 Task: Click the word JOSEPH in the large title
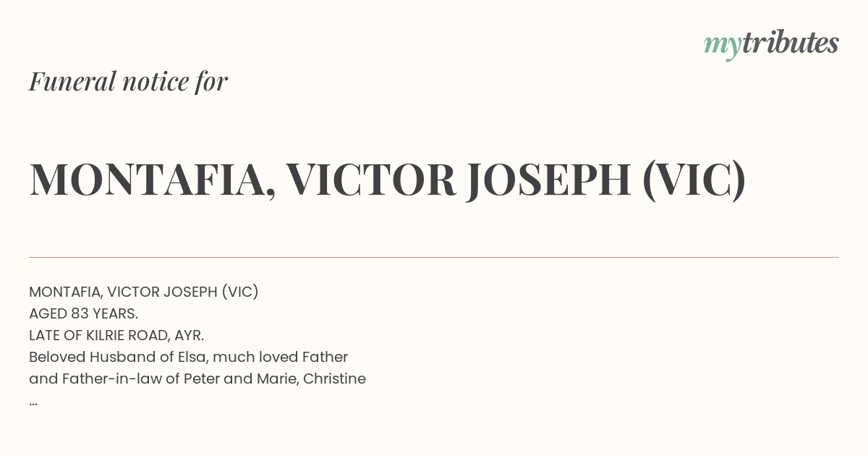[x=549, y=180]
